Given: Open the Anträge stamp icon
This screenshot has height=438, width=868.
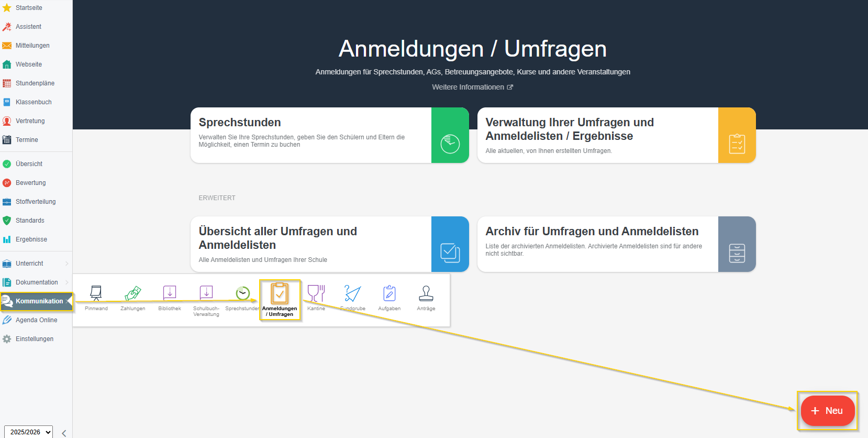Looking at the screenshot, I should pyautogui.click(x=426, y=297).
